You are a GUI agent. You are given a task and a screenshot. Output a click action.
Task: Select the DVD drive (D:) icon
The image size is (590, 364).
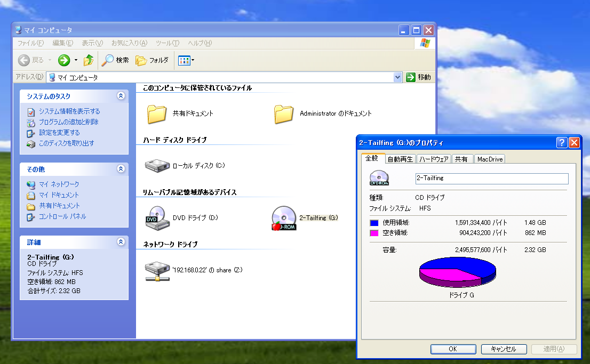(157, 218)
